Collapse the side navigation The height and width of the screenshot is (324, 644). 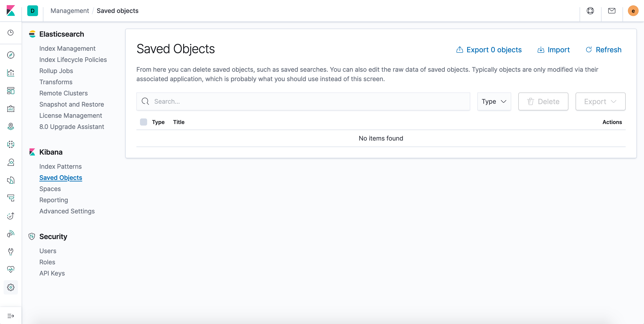pos(11,316)
